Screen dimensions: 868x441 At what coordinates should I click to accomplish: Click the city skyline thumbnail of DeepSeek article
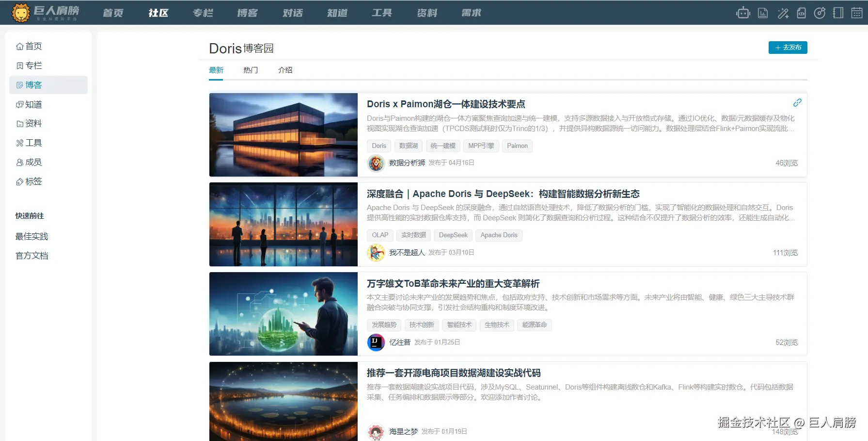(x=284, y=225)
